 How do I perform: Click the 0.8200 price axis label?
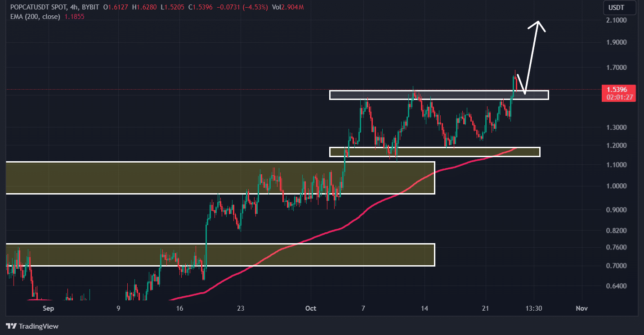pyautogui.click(x=617, y=231)
